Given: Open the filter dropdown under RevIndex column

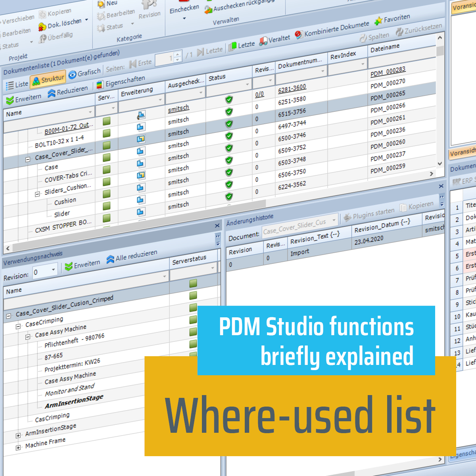Looking at the screenshot, I should 363,64.
